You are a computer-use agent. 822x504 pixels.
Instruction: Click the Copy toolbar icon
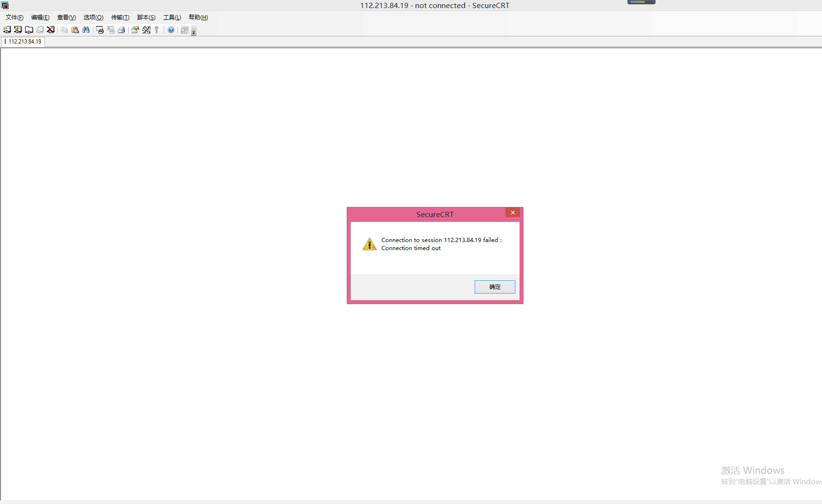tap(64, 30)
